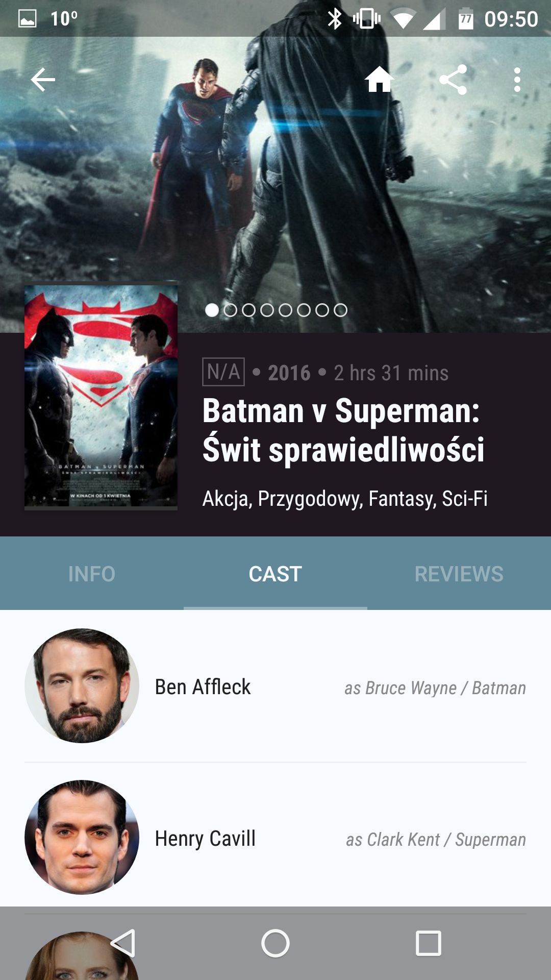Tap the Batman v Superman poster thumbnail
Screen dimensions: 551x980
[x=101, y=396]
